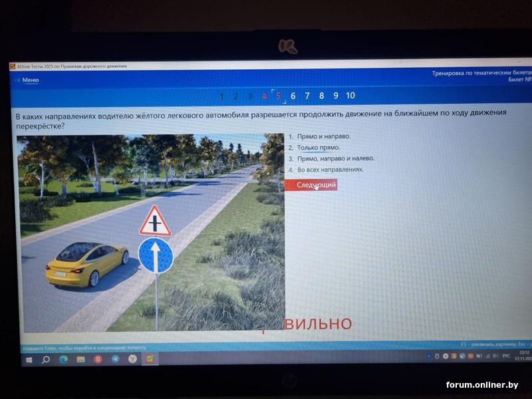The width and height of the screenshot is (532, 399).
Task: Click 'Тренировка по тематическим билетам' header text
Action: [481, 73]
